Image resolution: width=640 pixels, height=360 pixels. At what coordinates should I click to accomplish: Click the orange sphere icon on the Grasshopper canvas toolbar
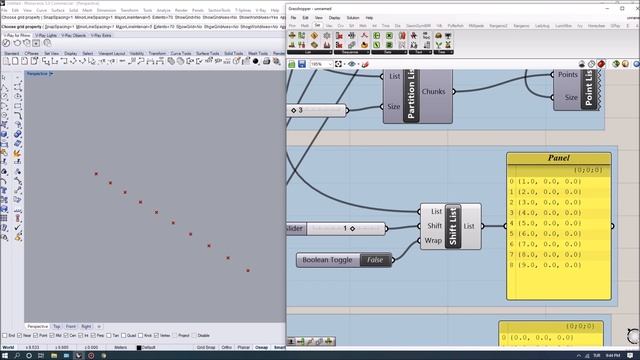tap(625, 64)
